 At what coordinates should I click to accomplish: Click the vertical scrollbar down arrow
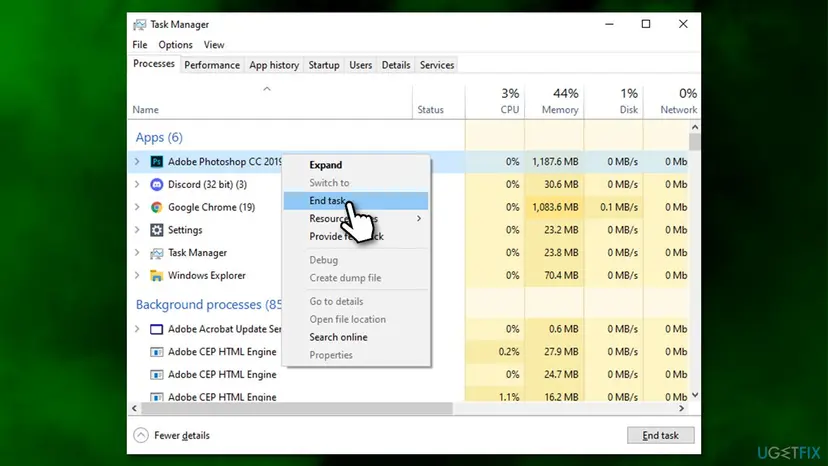[695, 395]
